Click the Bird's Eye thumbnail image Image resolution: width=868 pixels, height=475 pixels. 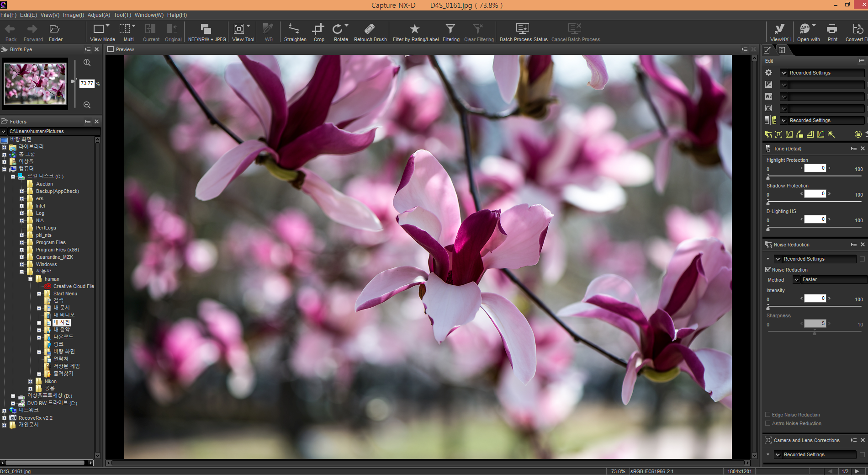coord(35,84)
